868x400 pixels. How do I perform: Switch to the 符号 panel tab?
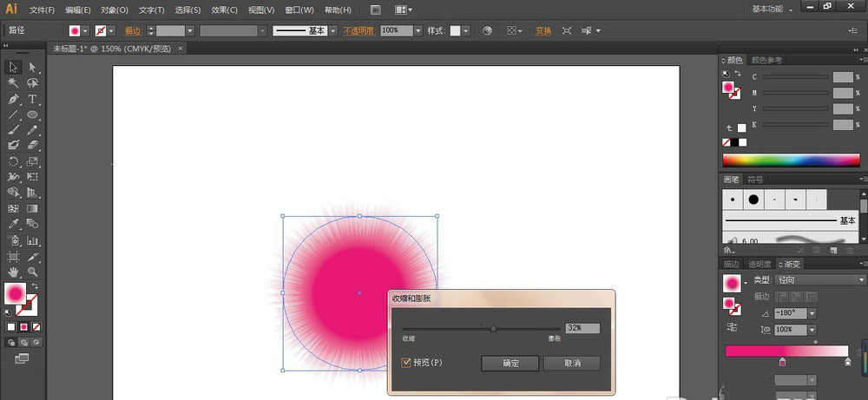tap(756, 180)
